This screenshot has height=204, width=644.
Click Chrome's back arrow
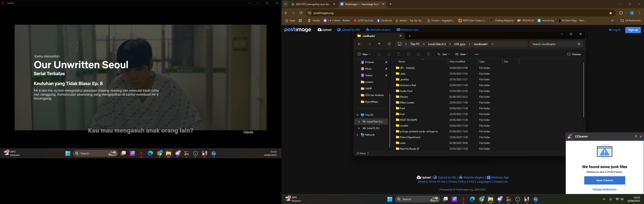[286, 13]
